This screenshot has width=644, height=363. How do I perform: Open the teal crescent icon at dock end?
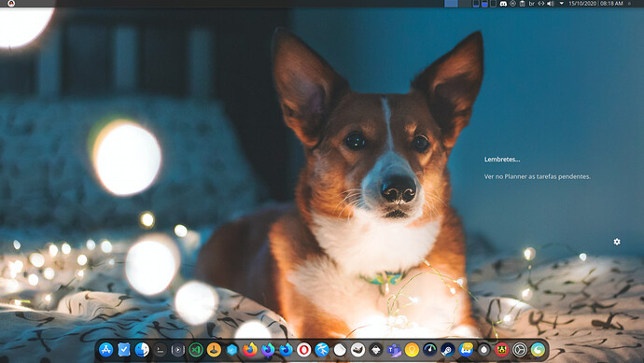[x=538, y=349]
